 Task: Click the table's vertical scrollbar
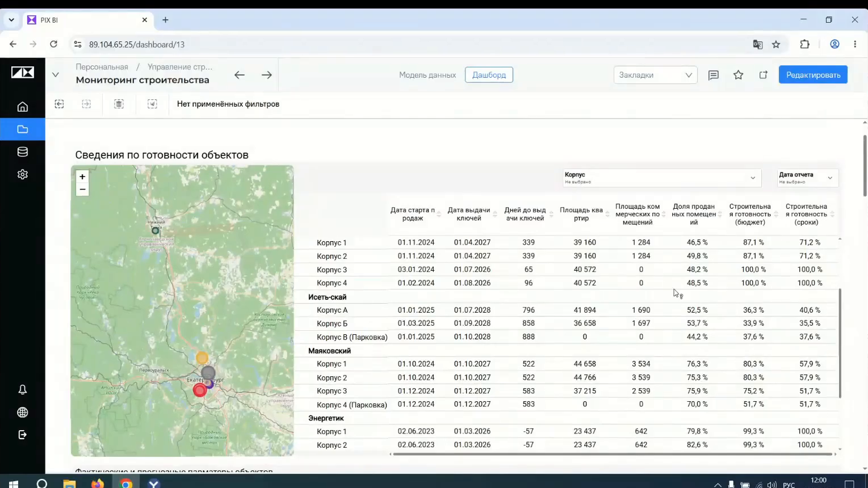840,343
